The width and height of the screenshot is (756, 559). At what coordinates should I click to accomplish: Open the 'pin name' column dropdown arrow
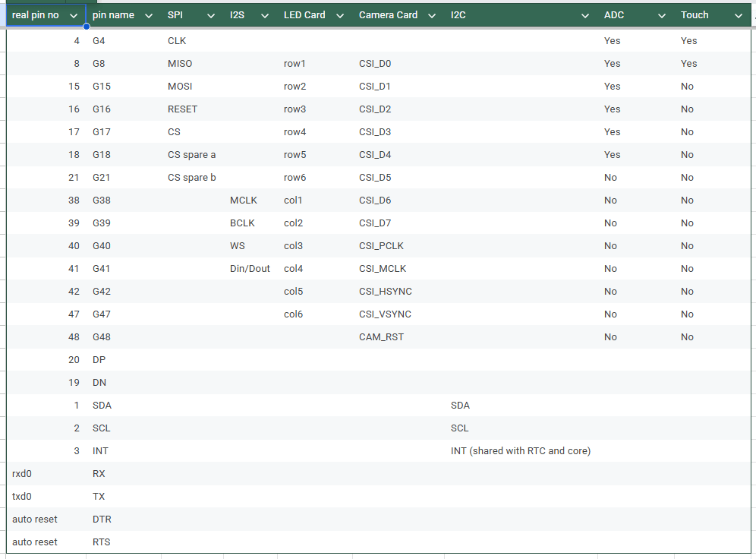point(149,15)
